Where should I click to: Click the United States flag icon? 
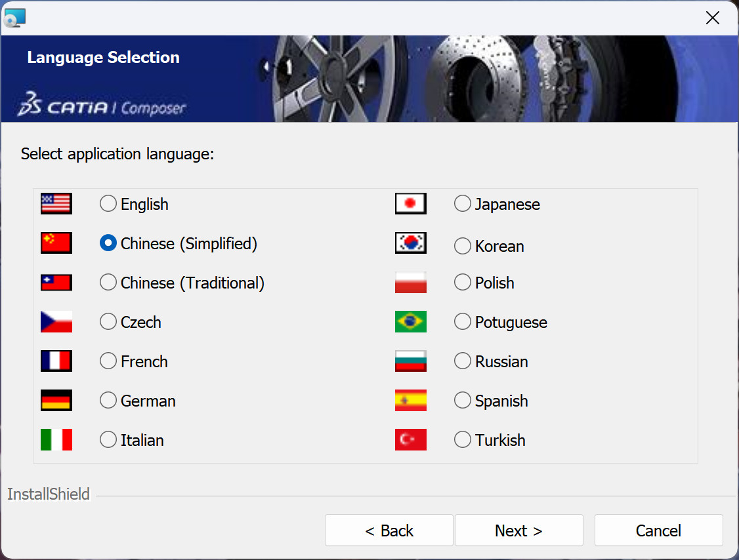tap(56, 204)
